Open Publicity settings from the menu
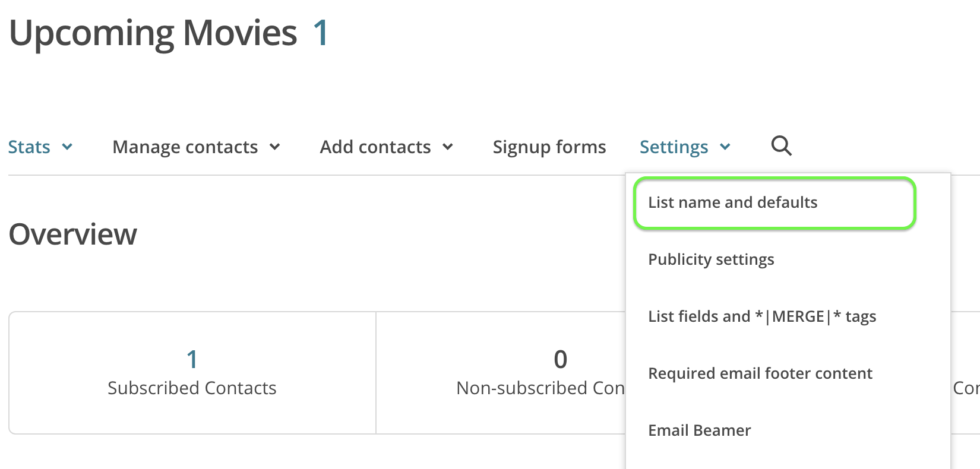This screenshot has height=469, width=980. coord(711,259)
